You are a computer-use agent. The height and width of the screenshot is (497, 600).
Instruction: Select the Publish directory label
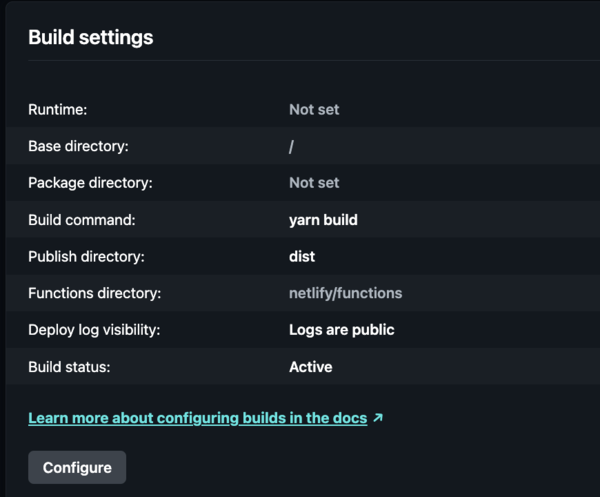86,256
